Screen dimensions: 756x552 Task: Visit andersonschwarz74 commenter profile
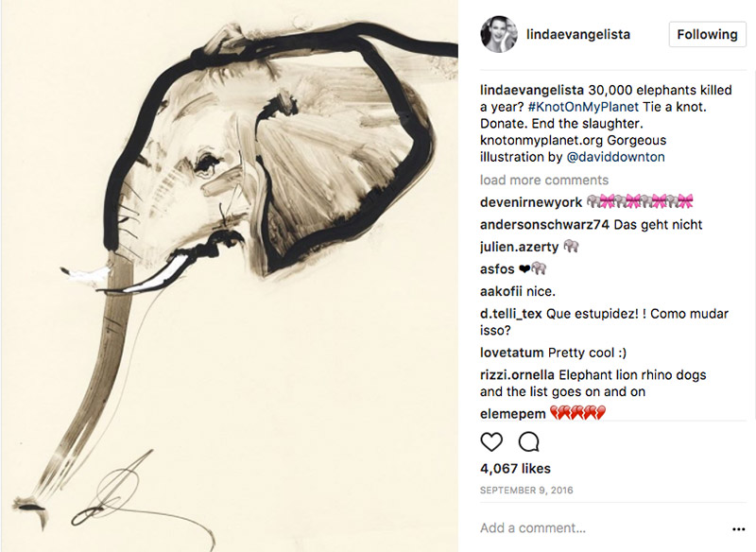(544, 224)
